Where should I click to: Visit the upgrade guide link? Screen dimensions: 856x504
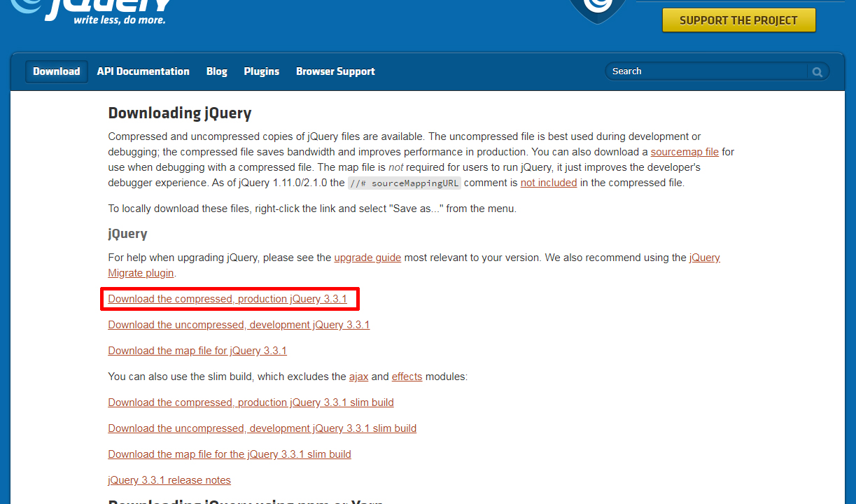tap(367, 258)
